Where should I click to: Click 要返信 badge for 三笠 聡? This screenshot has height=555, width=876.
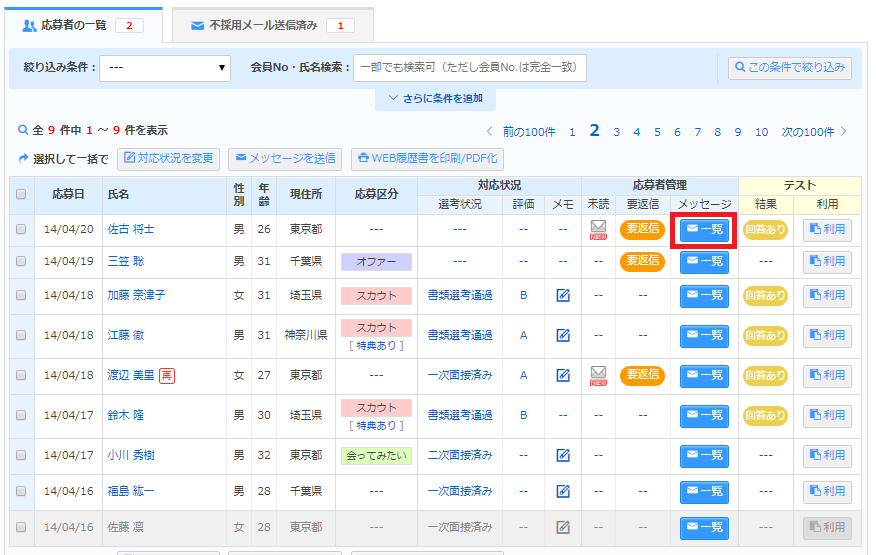pyautogui.click(x=642, y=261)
